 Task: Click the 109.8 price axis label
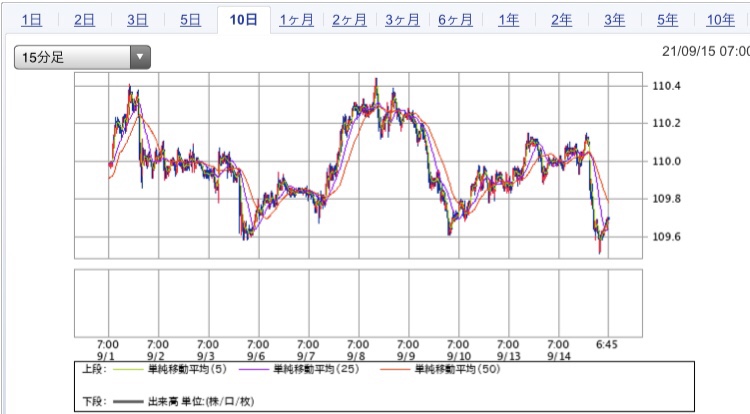(x=666, y=199)
